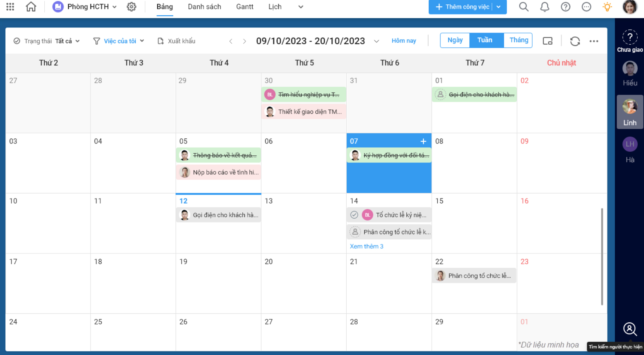This screenshot has width=644, height=355.
Task: Open task Phân công tổ chức lễ k... on 14
Action: pos(389,232)
